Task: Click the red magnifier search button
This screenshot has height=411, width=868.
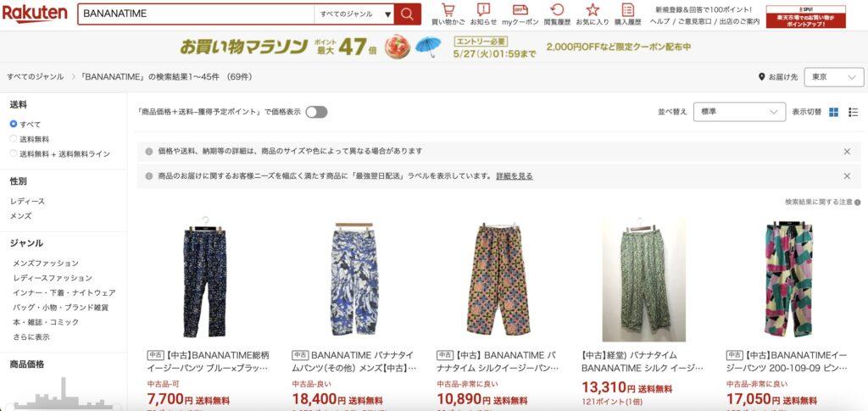Action: pos(408,14)
